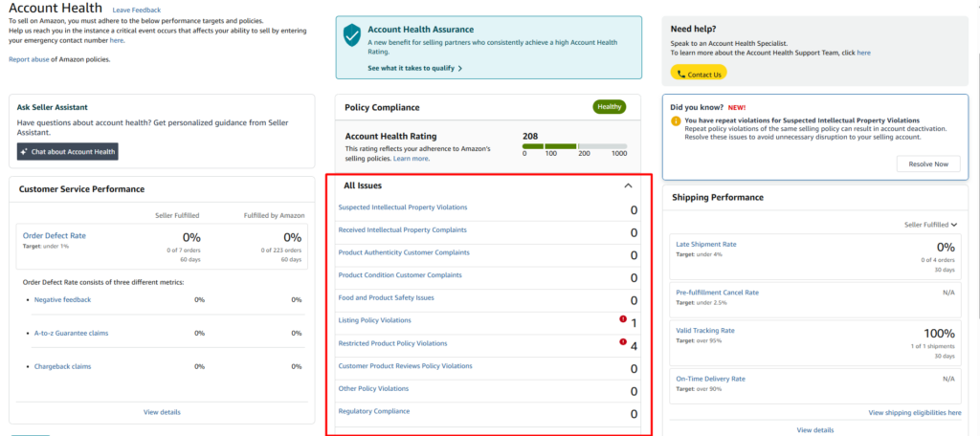Click the Chargeback claims link
Screen dimensions: 980x436
coord(62,366)
